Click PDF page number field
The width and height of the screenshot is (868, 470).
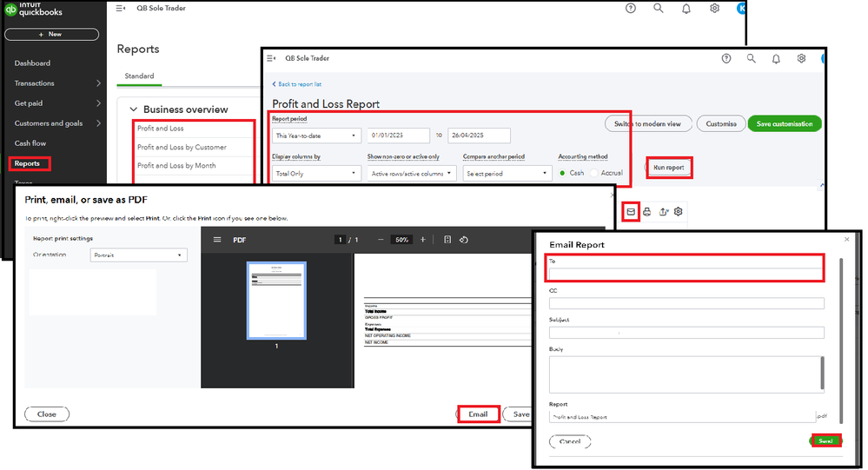[340, 240]
